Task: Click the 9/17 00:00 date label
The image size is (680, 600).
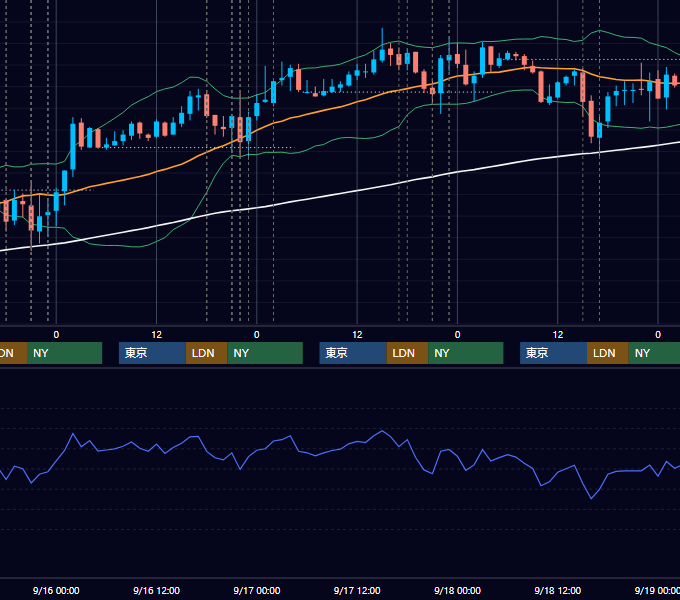Action: tap(257, 590)
